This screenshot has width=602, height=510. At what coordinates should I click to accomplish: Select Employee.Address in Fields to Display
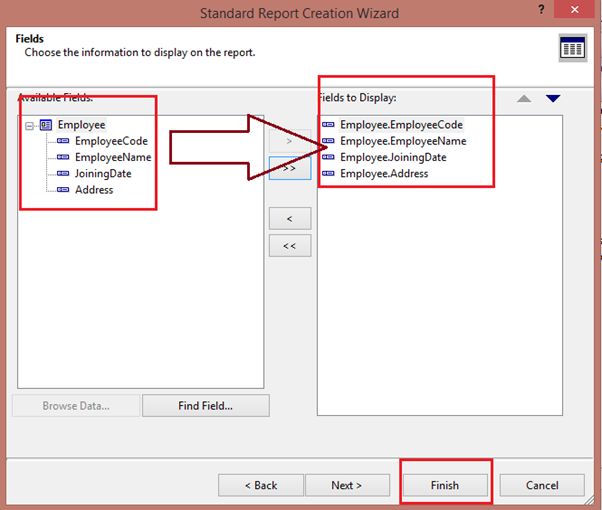(x=384, y=174)
